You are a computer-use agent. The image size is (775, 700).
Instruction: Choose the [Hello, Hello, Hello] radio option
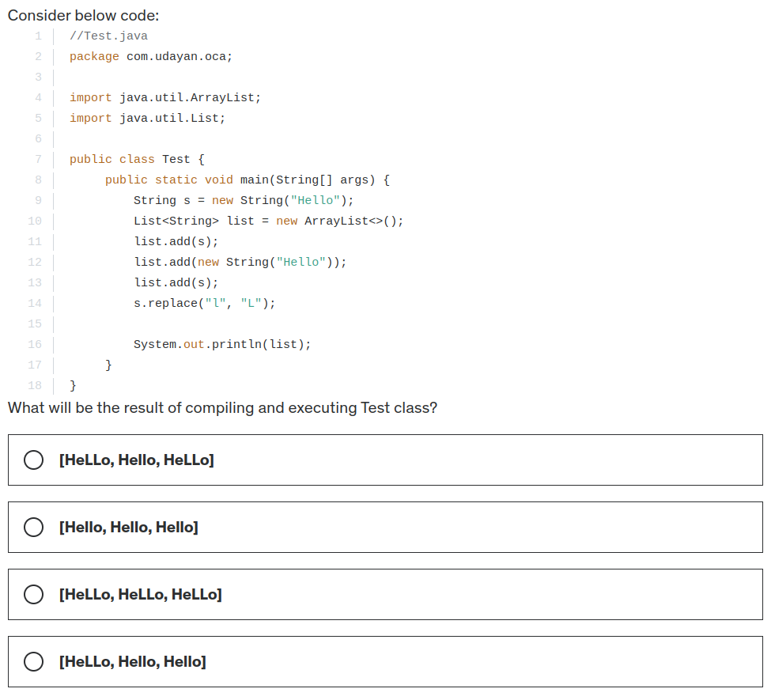coord(33,528)
